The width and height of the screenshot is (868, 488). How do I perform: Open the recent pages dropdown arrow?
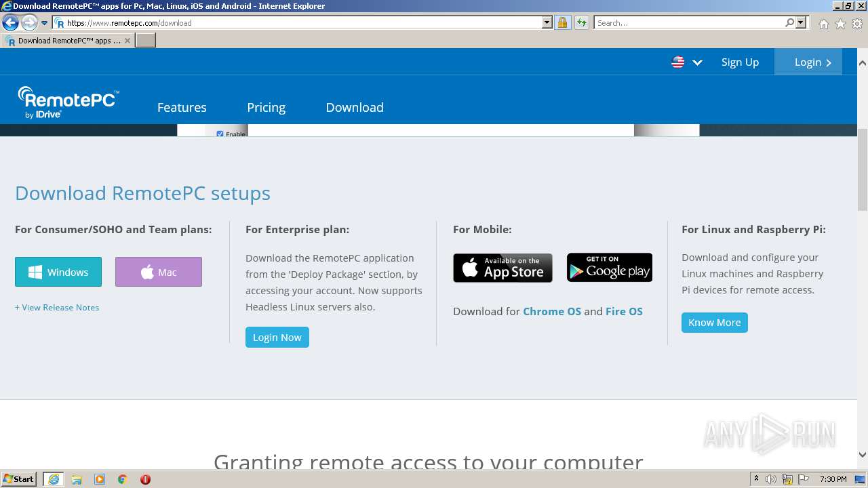(45, 23)
